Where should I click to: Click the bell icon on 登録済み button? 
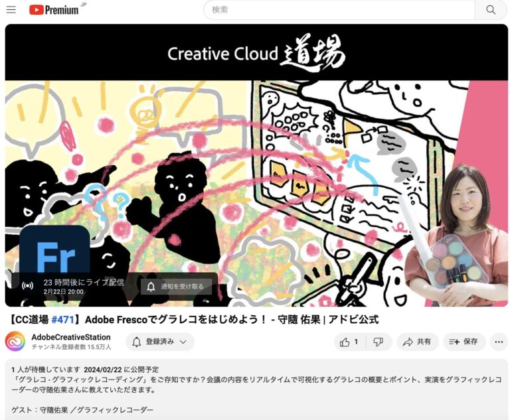coord(137,342)
